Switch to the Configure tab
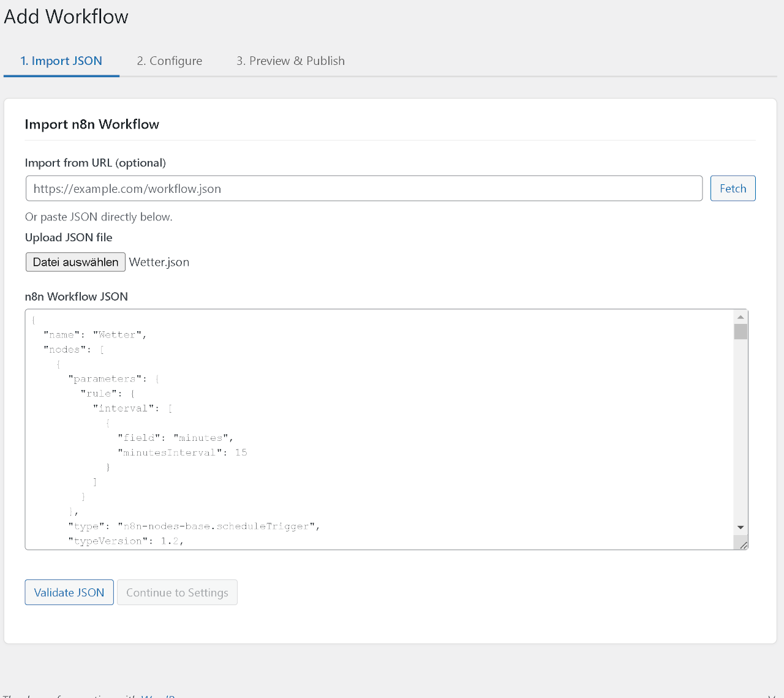 point(170,61)
